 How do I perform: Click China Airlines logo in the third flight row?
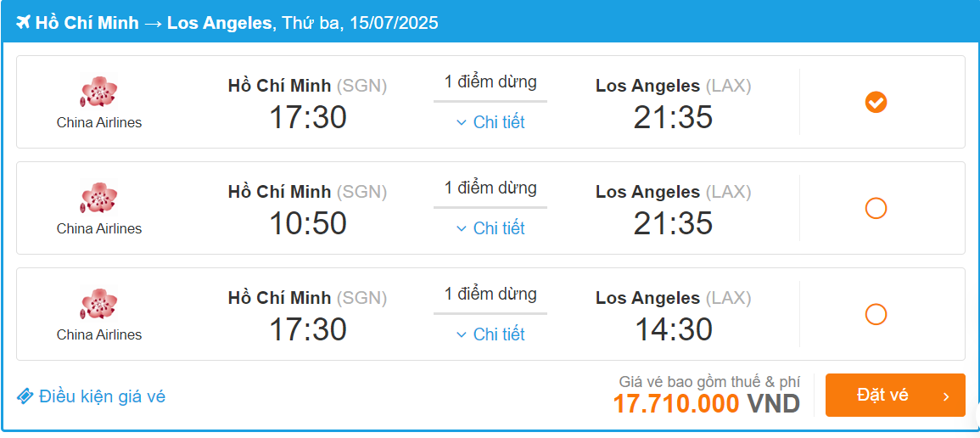(x=98, y=304)
